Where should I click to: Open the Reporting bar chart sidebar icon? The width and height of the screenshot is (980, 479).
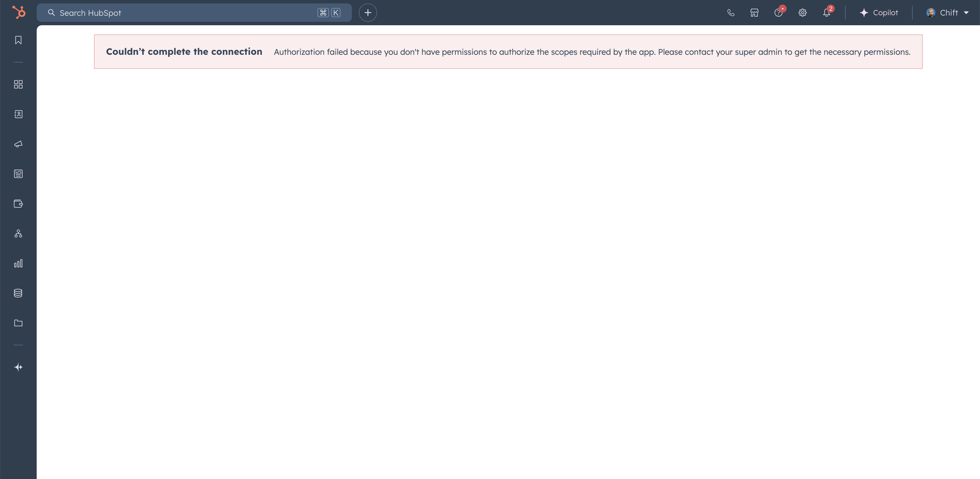point(18,264)
